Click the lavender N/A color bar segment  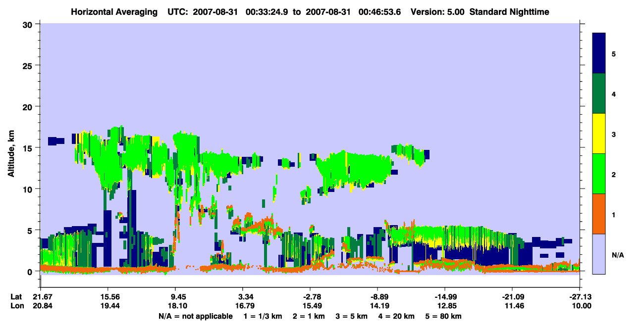click(x=599, y=254)
